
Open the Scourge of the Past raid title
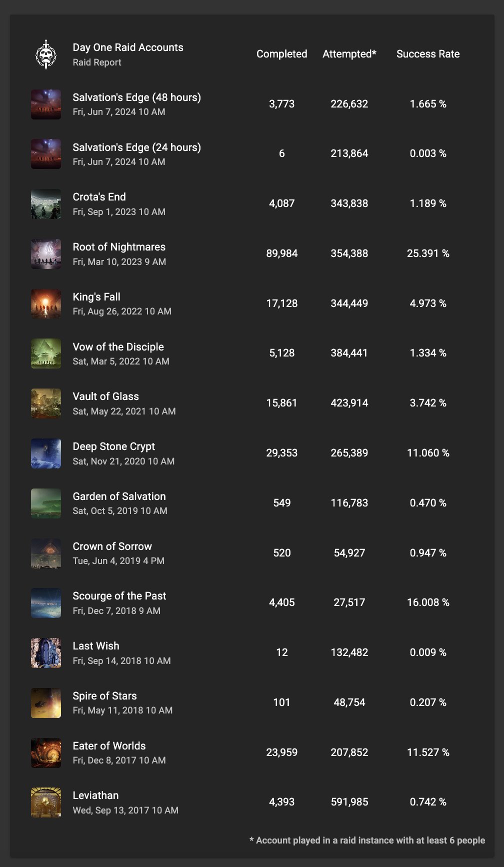click(x=119, y=596)
